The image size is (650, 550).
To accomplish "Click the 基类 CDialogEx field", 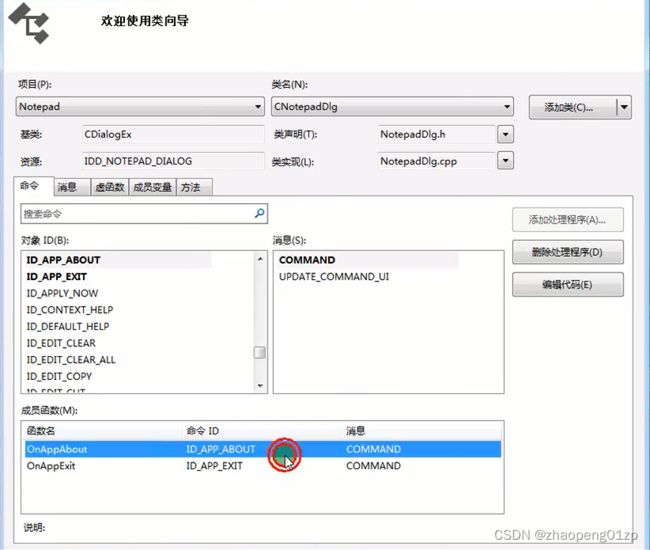I will point(173,134).
